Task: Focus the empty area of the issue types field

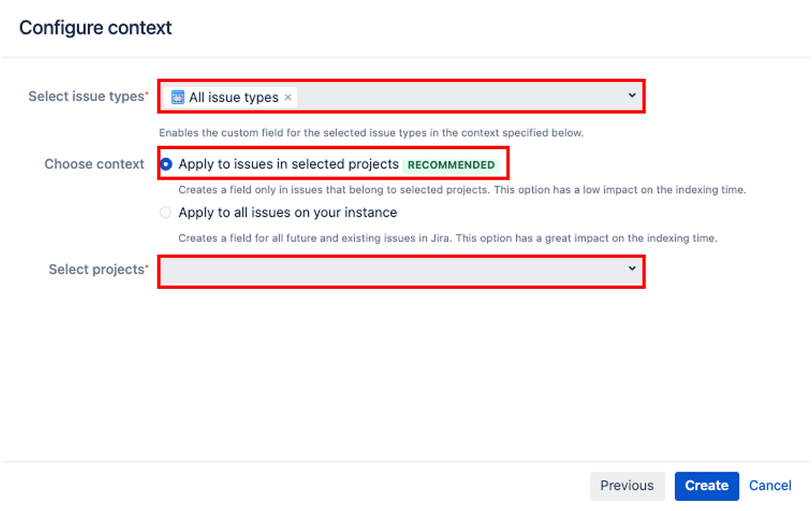Action: tap(457, 97)
